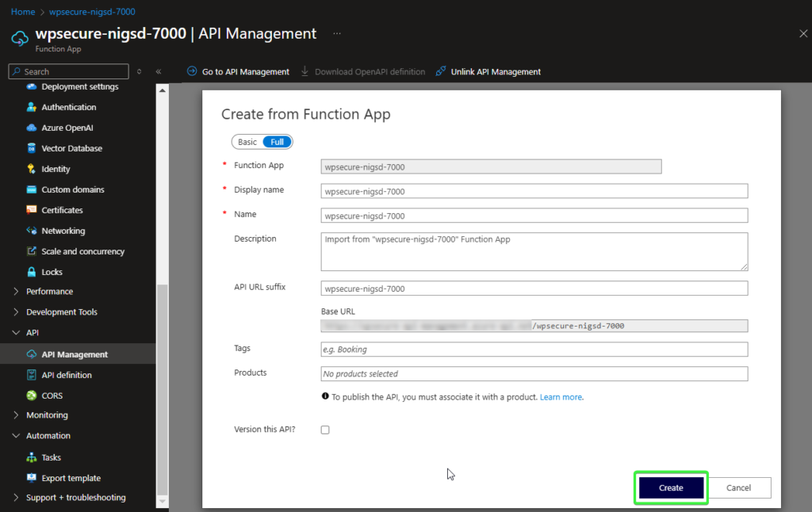This screenshot has height=512, width=812.
Task: Open Networking icon in sidebar
Action: [x=32, y=231]
